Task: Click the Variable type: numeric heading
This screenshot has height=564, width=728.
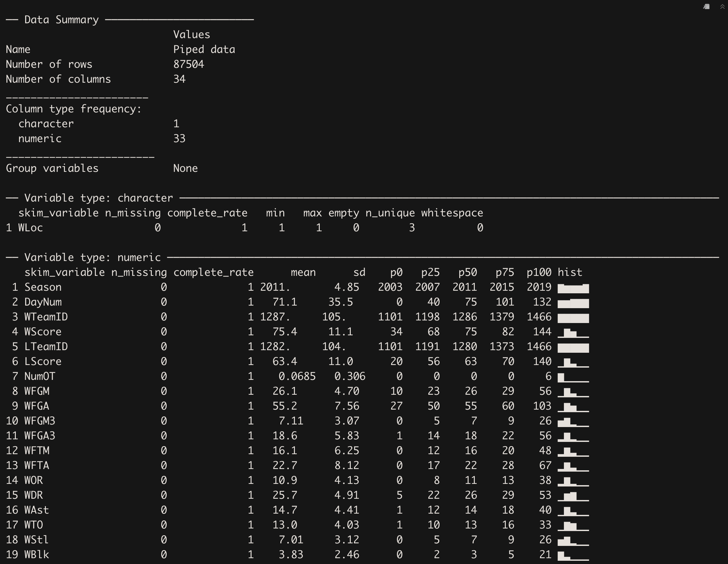Action: tap(92, 257)
